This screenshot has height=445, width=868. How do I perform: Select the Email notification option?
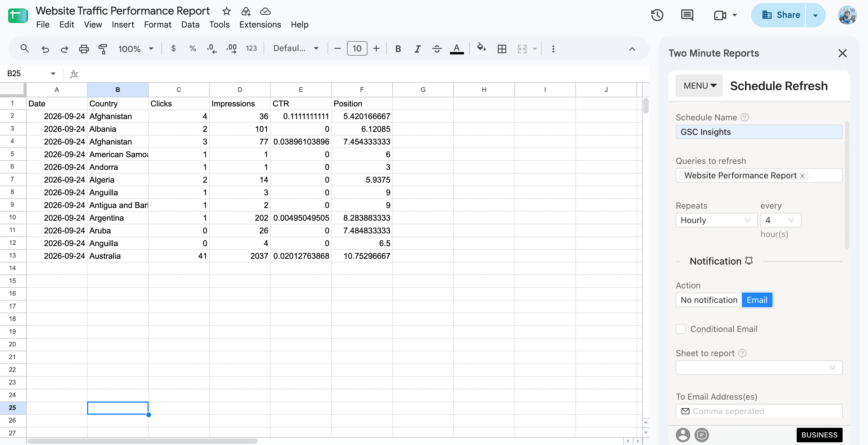tap(757, 300)
